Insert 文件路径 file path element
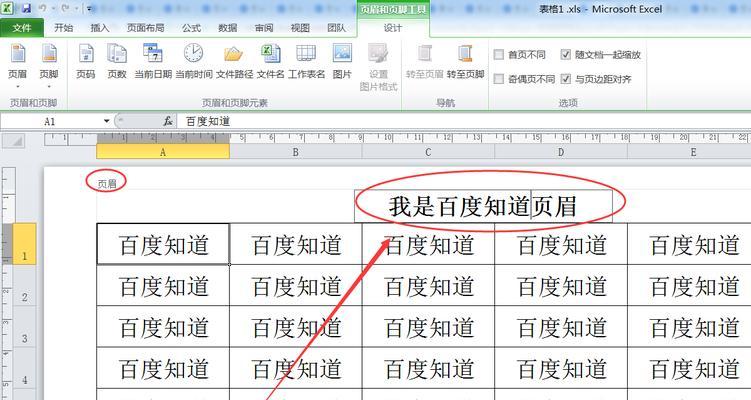 (234, 61)
